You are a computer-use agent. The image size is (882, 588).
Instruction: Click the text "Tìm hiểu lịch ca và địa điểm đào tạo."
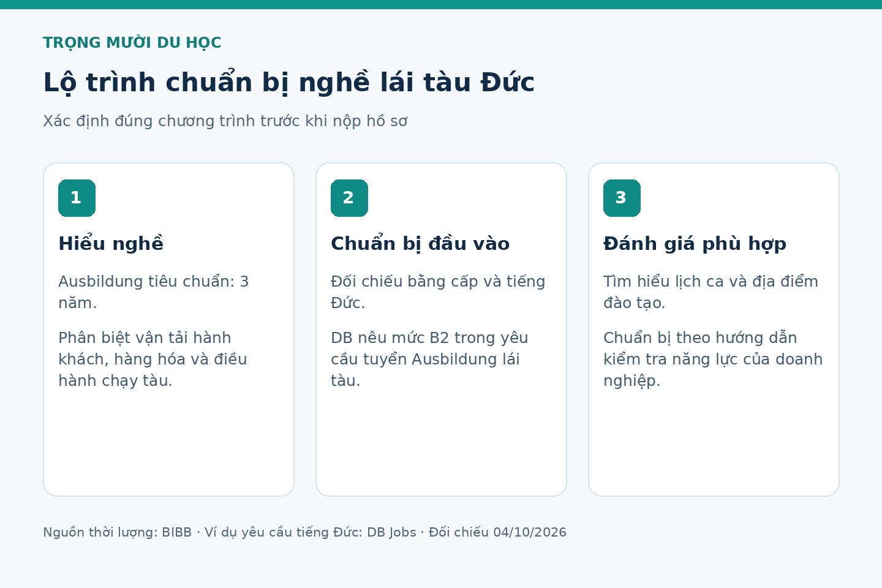pyautogui.click(x=710, y=292)
